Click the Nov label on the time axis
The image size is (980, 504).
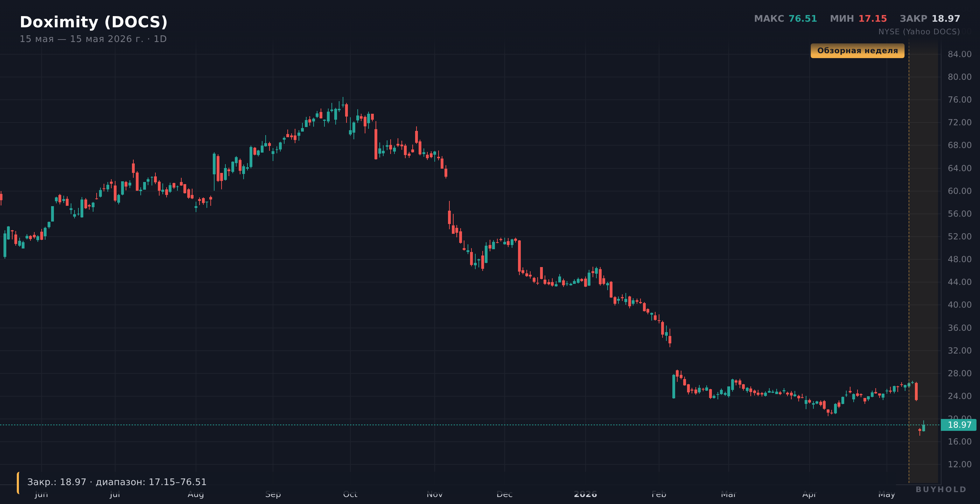coord(434,494)
